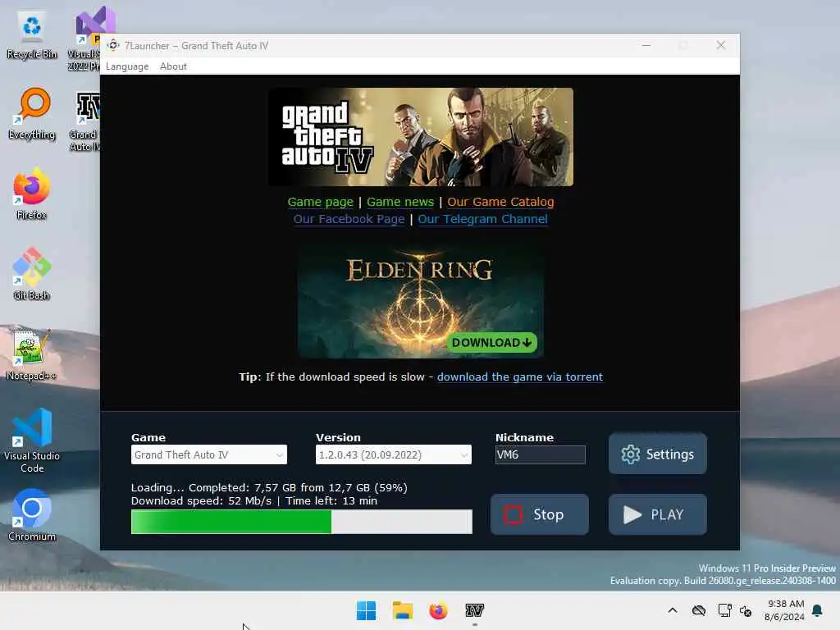The image size is (840, 630).
Task: Open launcher Settings button
Action: pos(657,454)
